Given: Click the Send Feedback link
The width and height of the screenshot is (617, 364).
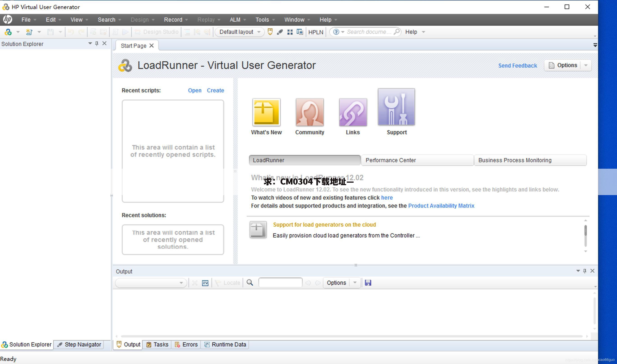Looking at the screenshot, I should click(x=518, y=66).
